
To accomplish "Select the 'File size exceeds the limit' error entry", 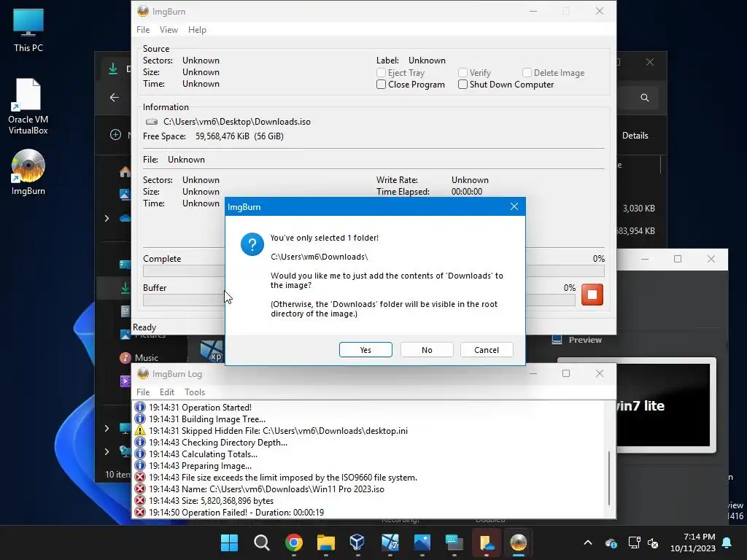I will (276, 477).
